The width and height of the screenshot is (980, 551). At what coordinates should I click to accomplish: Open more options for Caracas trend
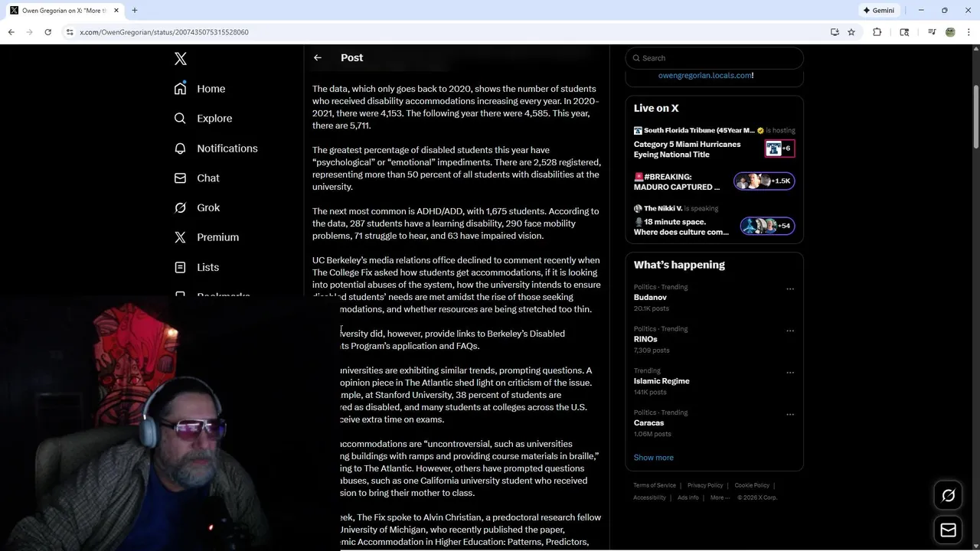790,415
